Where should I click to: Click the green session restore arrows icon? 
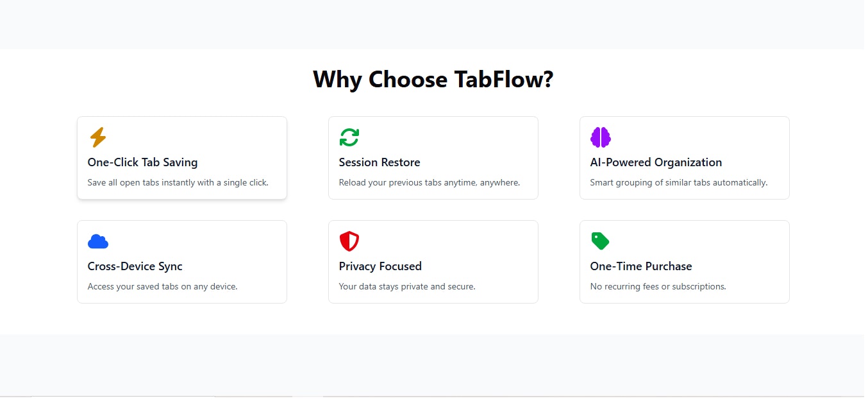pos(349,137)
